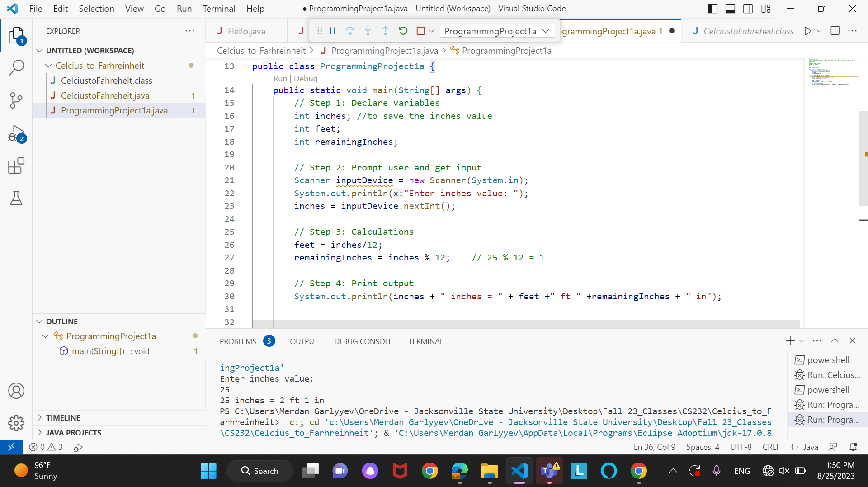The width and height of the screenshot is (868, 487).
Task: Open the Search view in the activity bar
Action: (16, 67)
